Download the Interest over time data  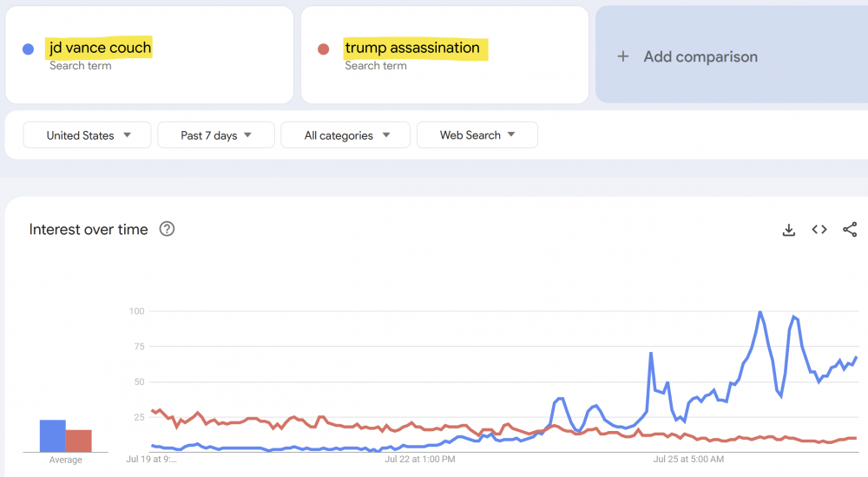coord(788,230)
